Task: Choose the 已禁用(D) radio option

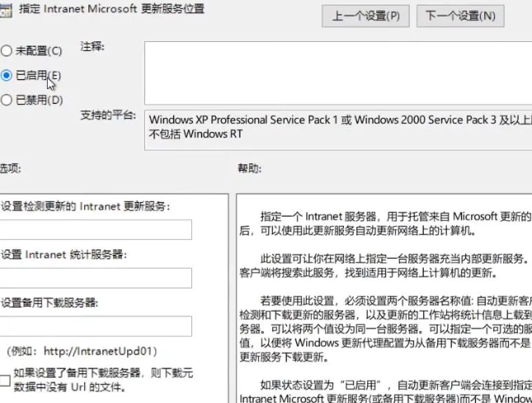Action: 7,101
